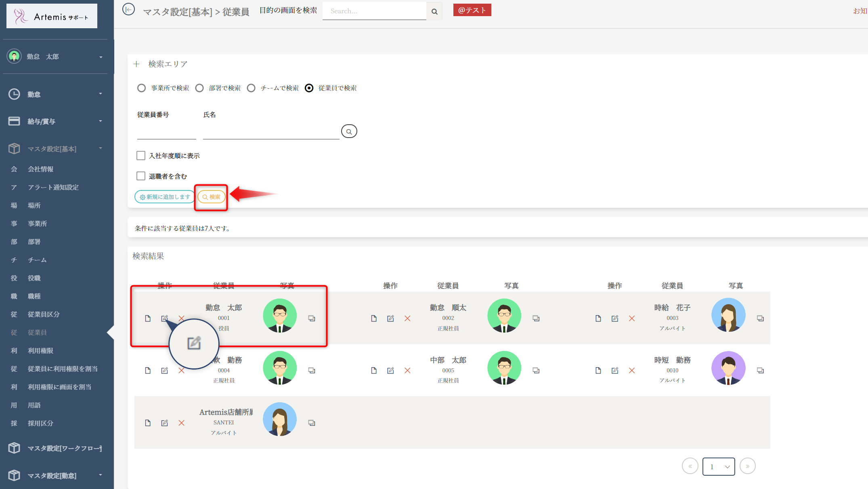Select チームで検索 radio option
This screenshot has width=868, height=489.
pyautogui.click(x=251, y=88)
